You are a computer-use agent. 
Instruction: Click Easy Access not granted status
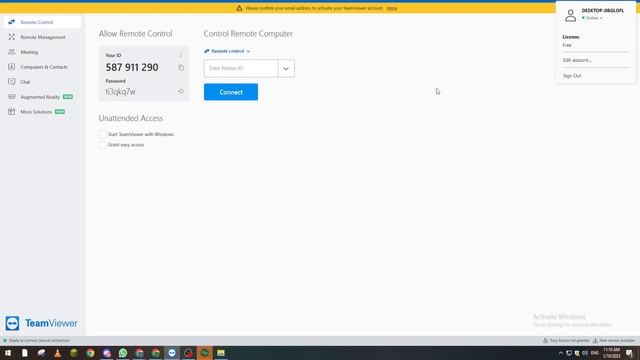tap(566, 340)
